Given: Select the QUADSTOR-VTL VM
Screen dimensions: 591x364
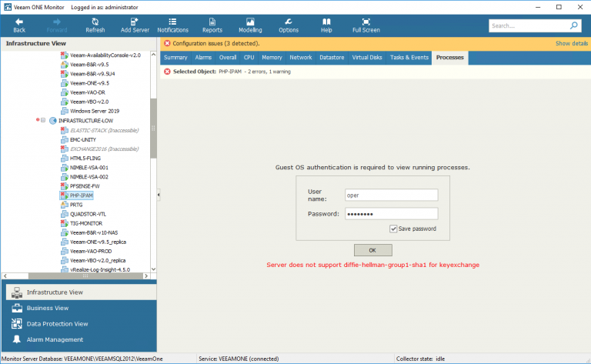Looking at the screenshot, I should pyautogui.click(x=88, y=214).
